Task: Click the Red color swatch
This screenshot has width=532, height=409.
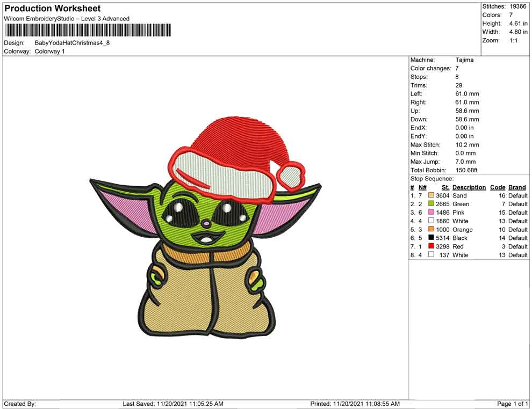Action: pyautogui.click(x=431, y=246)
